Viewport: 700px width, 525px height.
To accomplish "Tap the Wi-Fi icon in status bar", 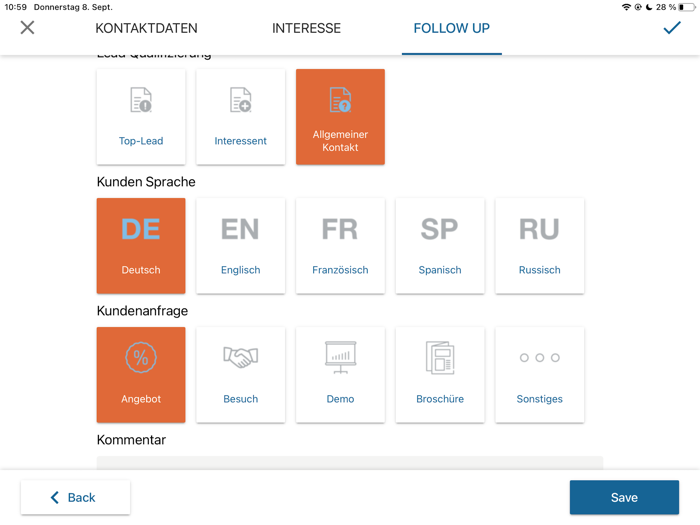I will point(626,7).
